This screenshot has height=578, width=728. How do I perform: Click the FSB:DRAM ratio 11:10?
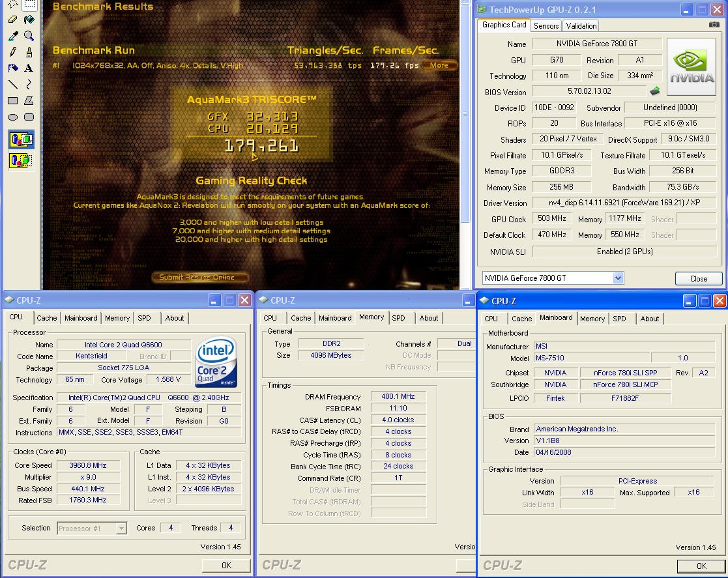click(398, 408)
